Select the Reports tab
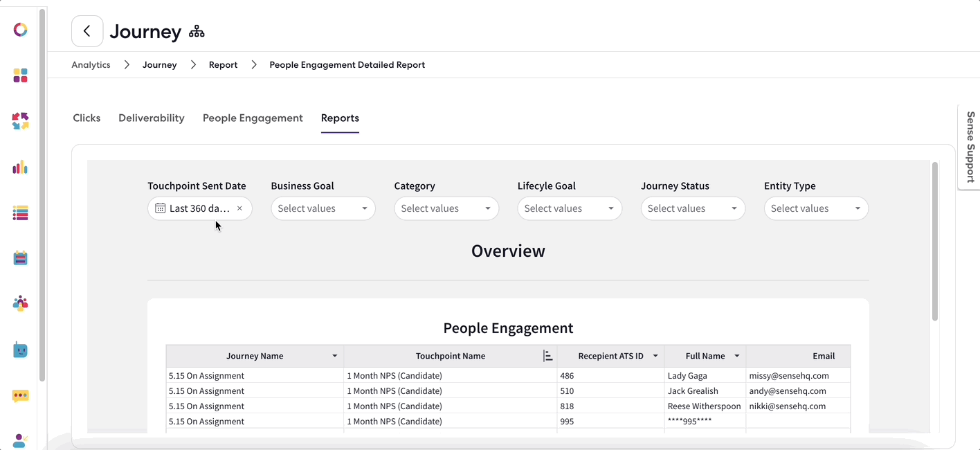 coord(340,118)
